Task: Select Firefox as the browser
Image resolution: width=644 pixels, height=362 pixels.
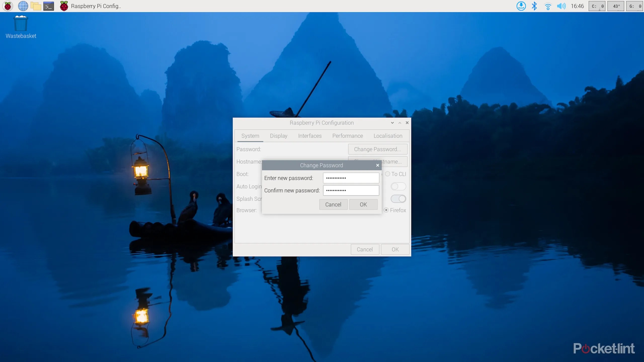Action: pyautogui.click(x=386, y=210)
